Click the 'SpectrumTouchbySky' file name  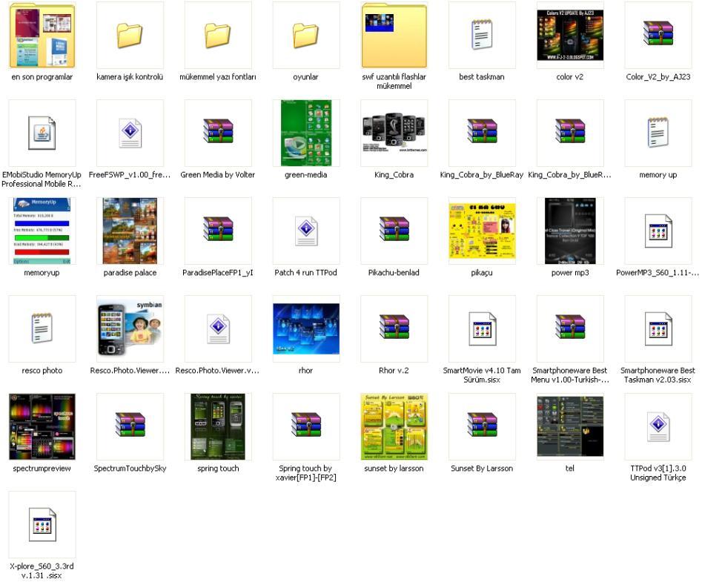(x=130, y=469)
